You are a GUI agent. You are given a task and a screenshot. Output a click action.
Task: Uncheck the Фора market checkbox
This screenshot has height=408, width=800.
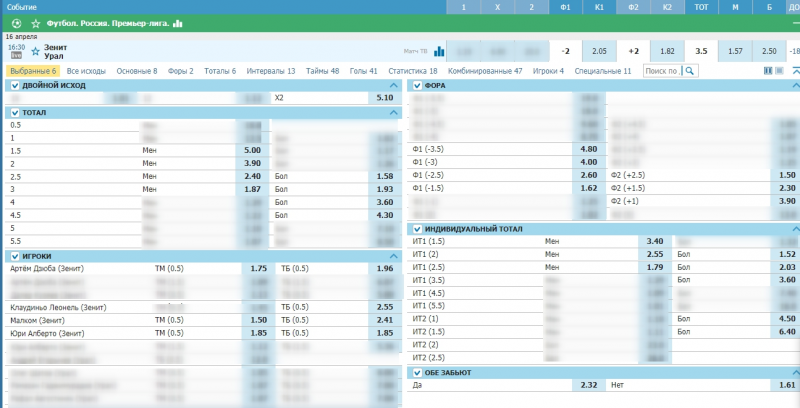coord(417,86)
